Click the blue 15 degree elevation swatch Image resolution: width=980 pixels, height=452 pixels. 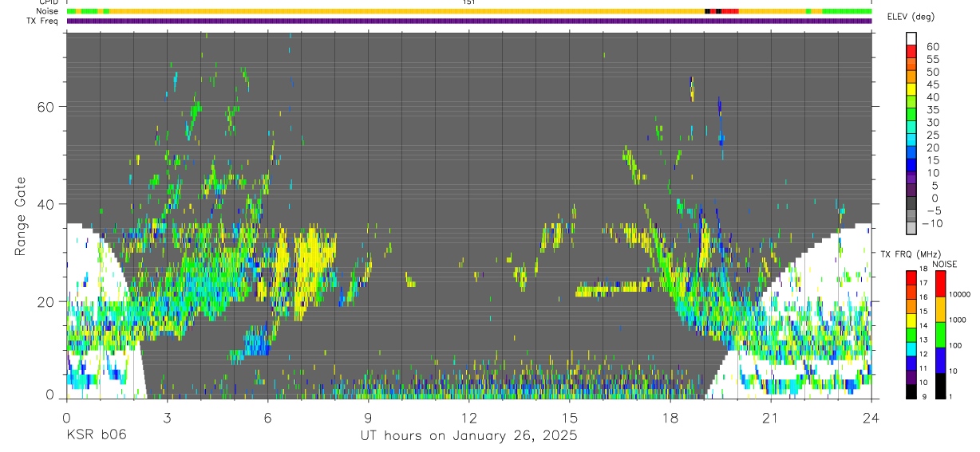click(x=912, y=165)
